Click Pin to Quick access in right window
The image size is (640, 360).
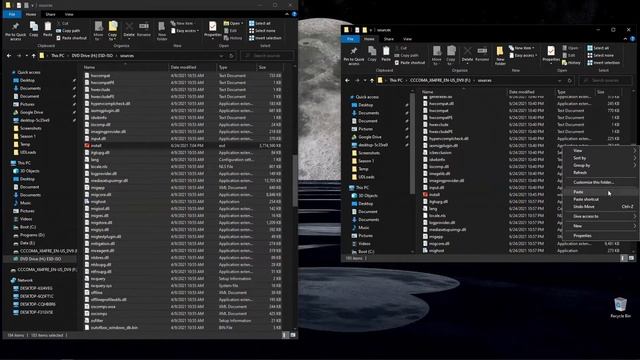pyautogui.click(x=354, y=56)
